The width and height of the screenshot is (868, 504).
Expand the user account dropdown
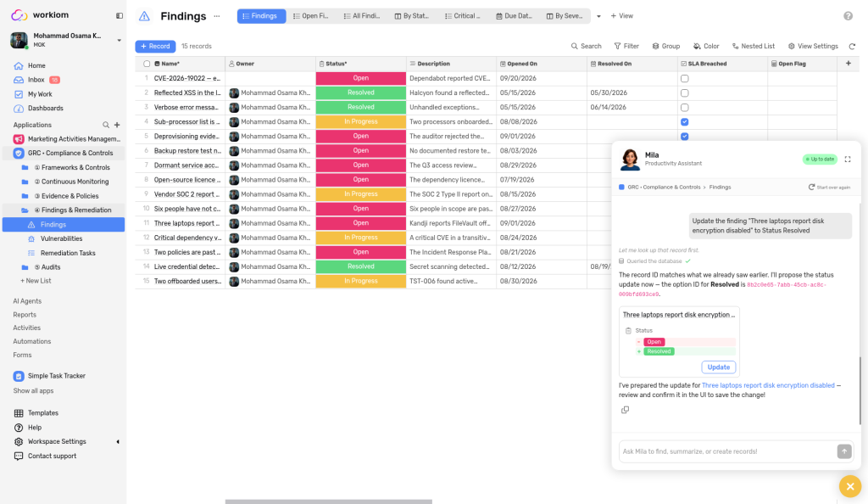(x=119, y=41)
